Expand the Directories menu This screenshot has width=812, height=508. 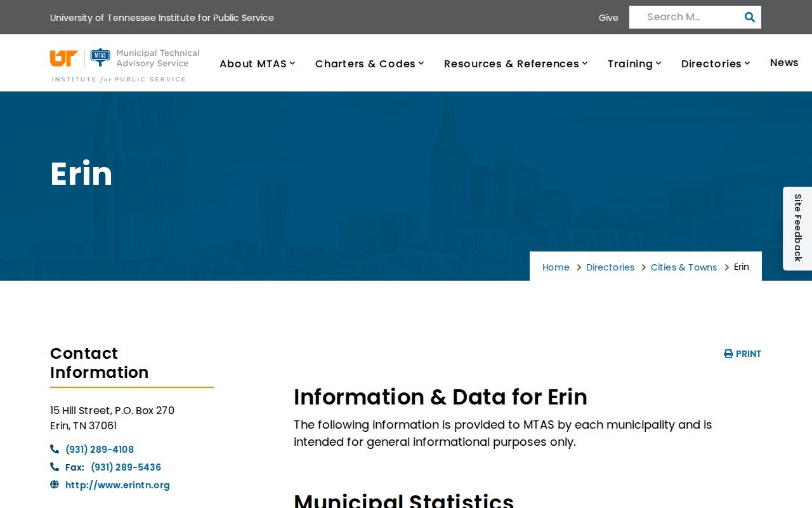[716, 63]
